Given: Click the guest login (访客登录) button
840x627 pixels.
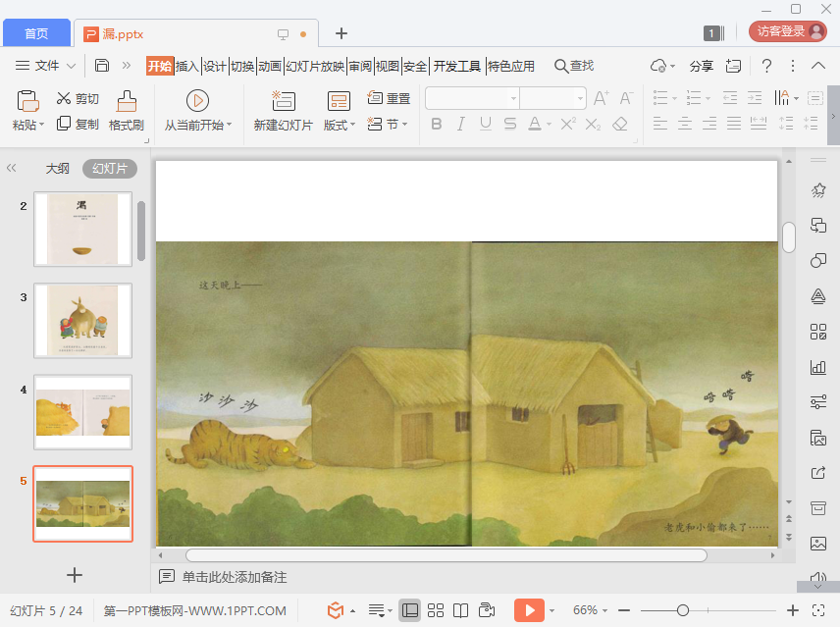Looking at the screenshot, I should (x=788, y=31).
